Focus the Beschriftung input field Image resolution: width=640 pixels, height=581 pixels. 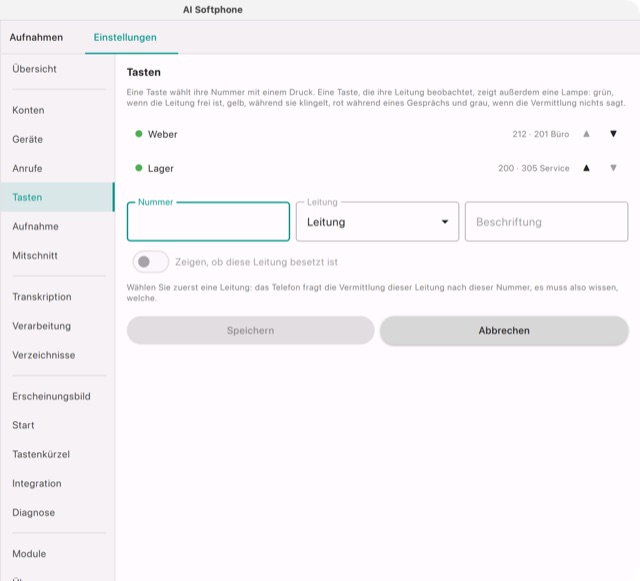[x=546, y=222]
